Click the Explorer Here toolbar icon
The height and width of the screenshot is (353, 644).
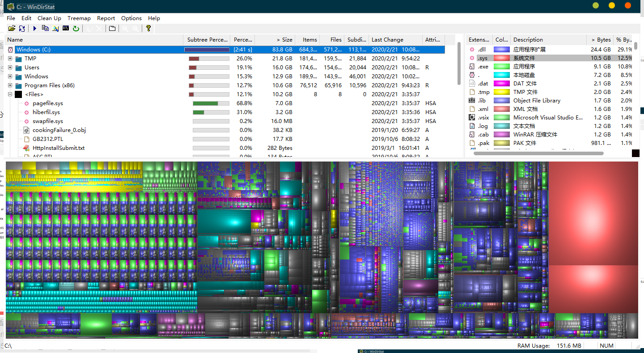click(55, 28)
